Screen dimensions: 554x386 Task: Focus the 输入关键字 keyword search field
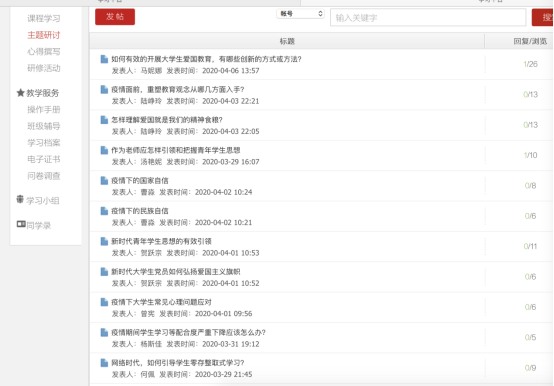428,18
